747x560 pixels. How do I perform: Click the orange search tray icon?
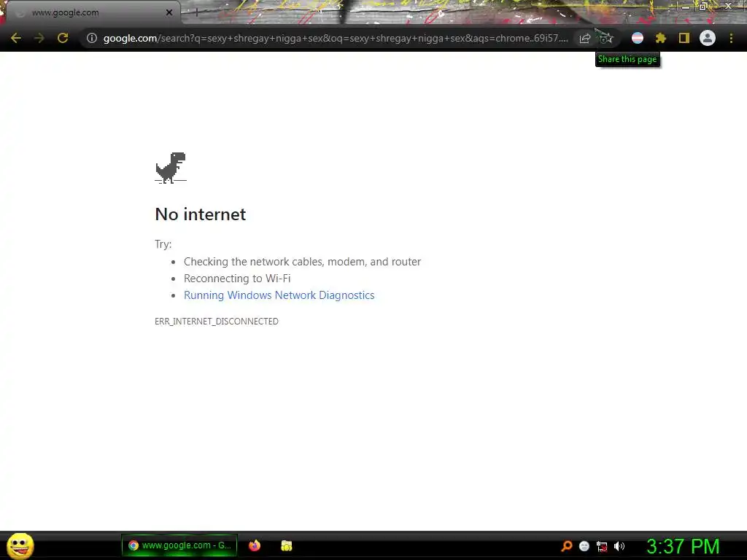[566, 546]
